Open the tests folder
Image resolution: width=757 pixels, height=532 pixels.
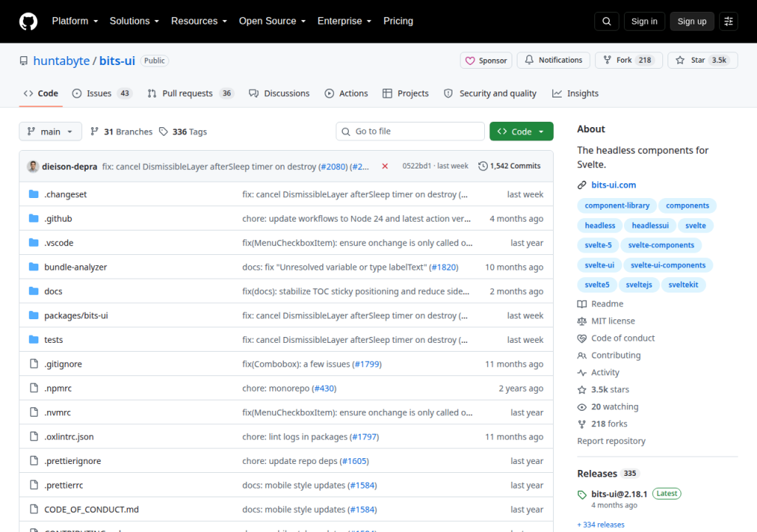[x=53, y=339]
